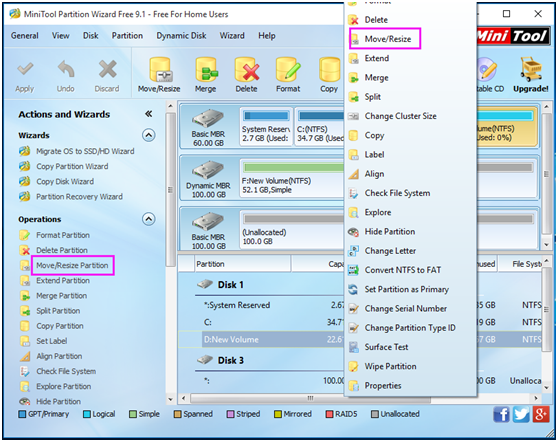Click the Upgrade shopping cart icon
Image resolution: width=558 pixels, height=442 pixels.
coord(531,69)
